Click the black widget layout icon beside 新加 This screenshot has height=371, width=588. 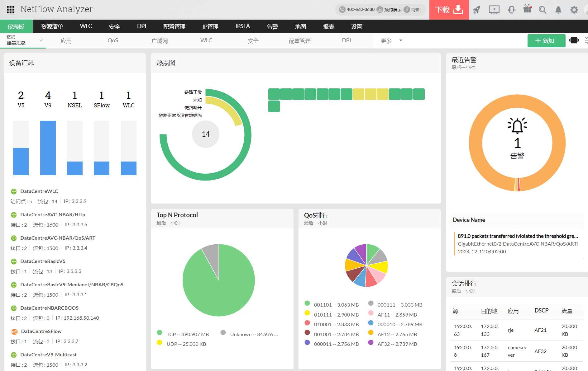(x=574, y=40)
